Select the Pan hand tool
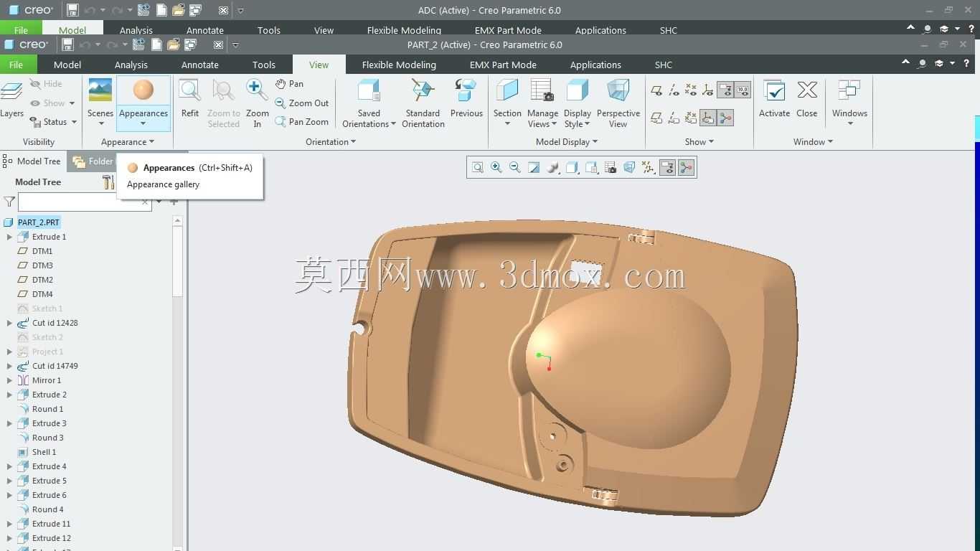This screenshot has height=551, width=980. click(281, 84)
